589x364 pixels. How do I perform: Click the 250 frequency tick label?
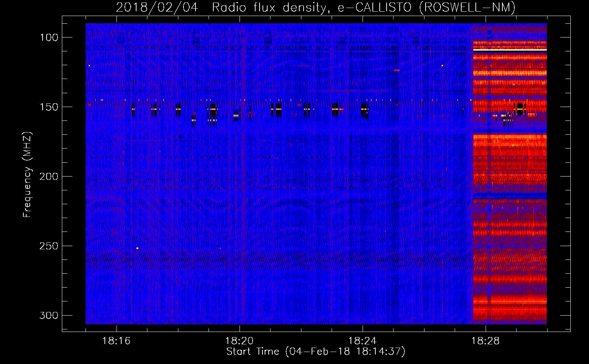click(x=49, y=246)
